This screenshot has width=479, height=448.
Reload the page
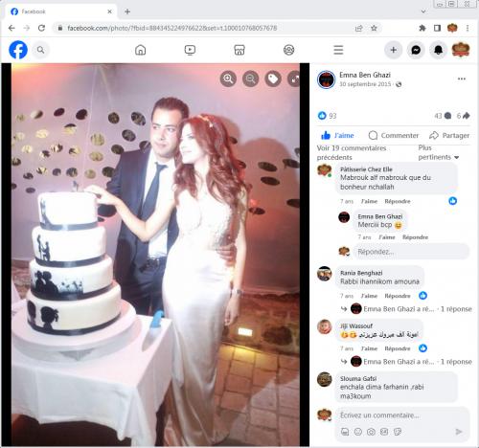41,28
